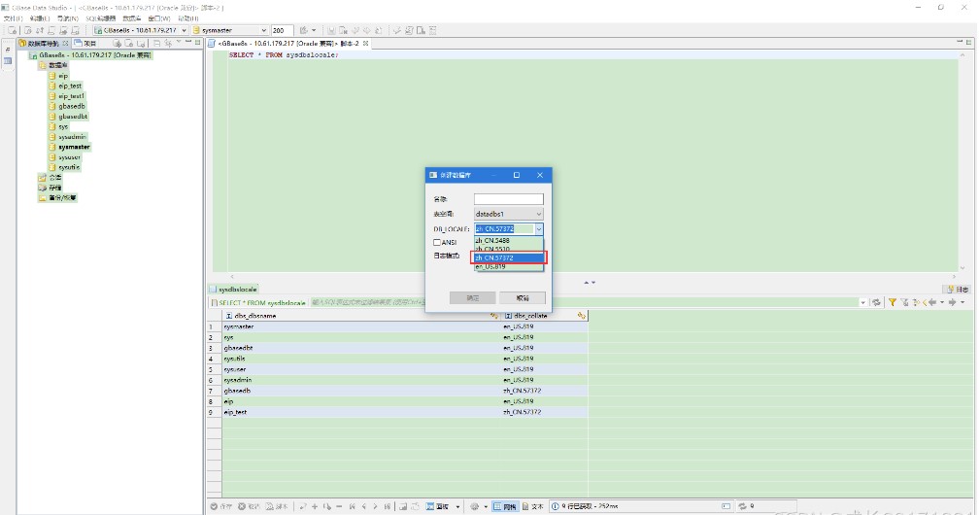This screenshot has width=980, height=515.
Task: Sort by the dbs_collate column header
Action: coord(530,316)
